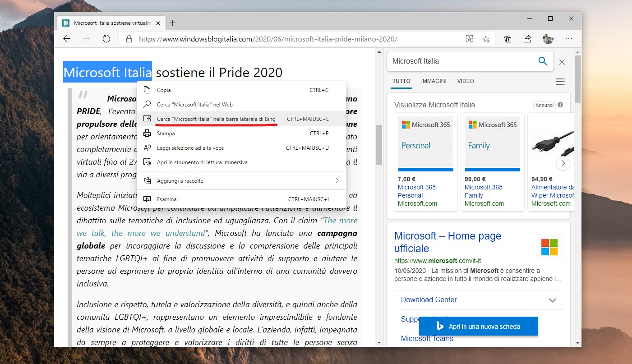Open a new tab with the plus button

click(172, 23)
